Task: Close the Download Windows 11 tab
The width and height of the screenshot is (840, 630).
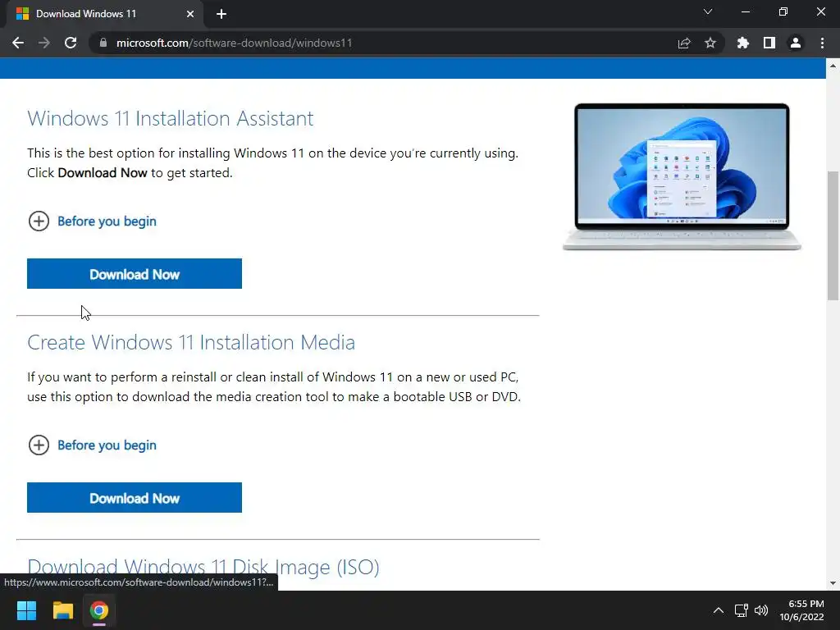Action: point(190,14)
